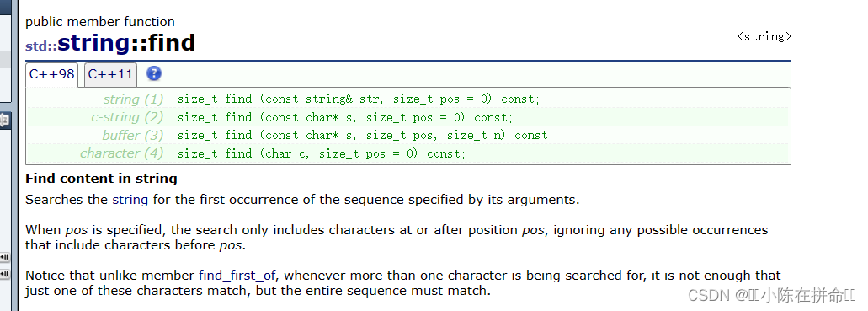Click the <string> header label
This screenshot has width=868, height=311.
764,36
